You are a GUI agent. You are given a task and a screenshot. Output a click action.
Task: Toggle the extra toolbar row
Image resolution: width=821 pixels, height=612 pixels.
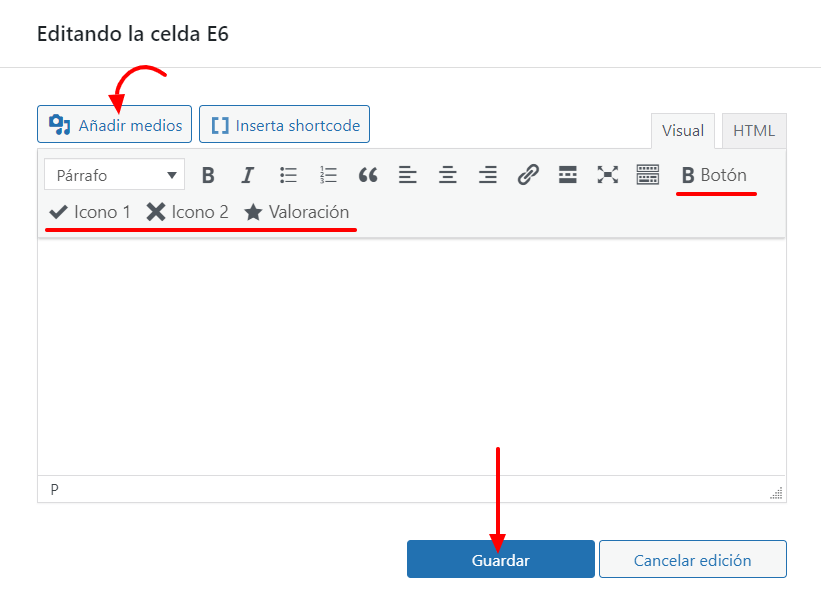648,175
